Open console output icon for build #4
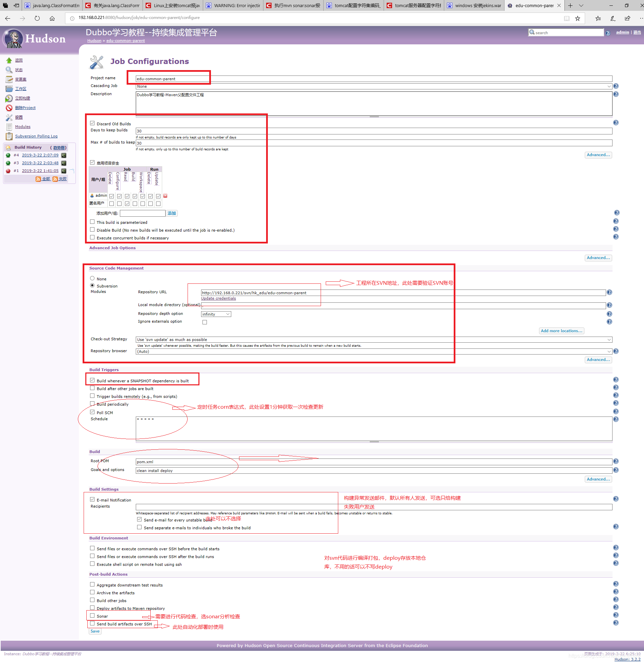This screenshot has width=644, height=662. 64,155
